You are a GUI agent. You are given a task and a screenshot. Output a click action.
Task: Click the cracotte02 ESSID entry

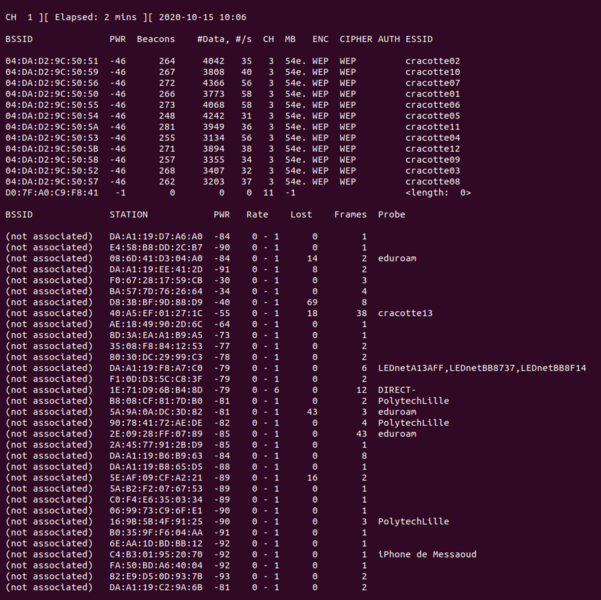(432, 61)
